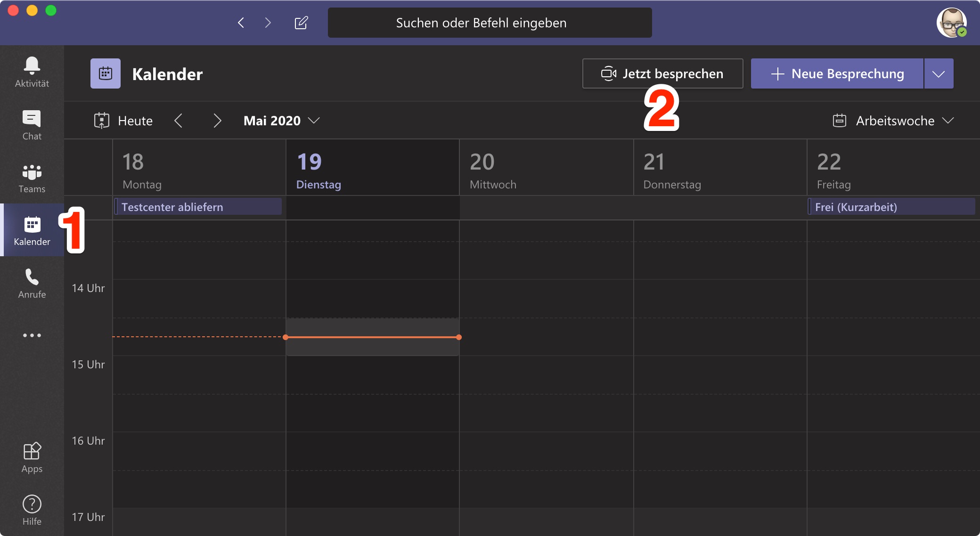980x536 pixels.
Task: Open the Aktivität bell icon
Action: tap(32, 72)
